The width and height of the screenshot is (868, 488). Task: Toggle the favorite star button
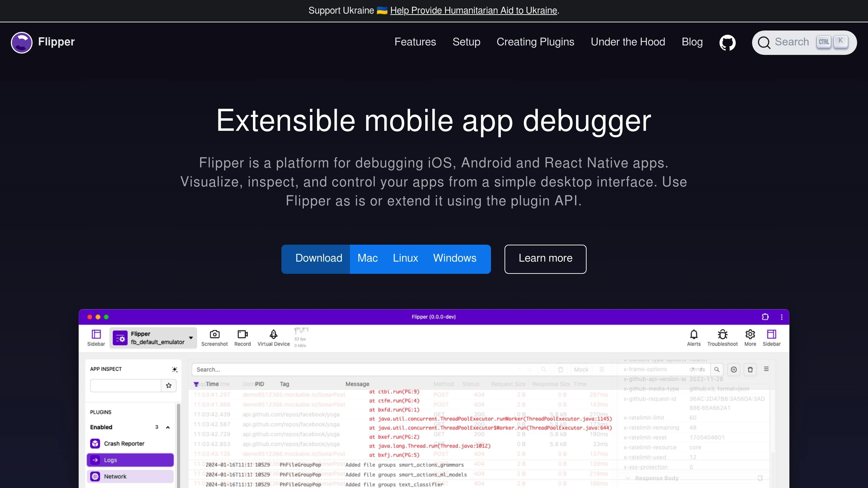(x=169, y=385)
